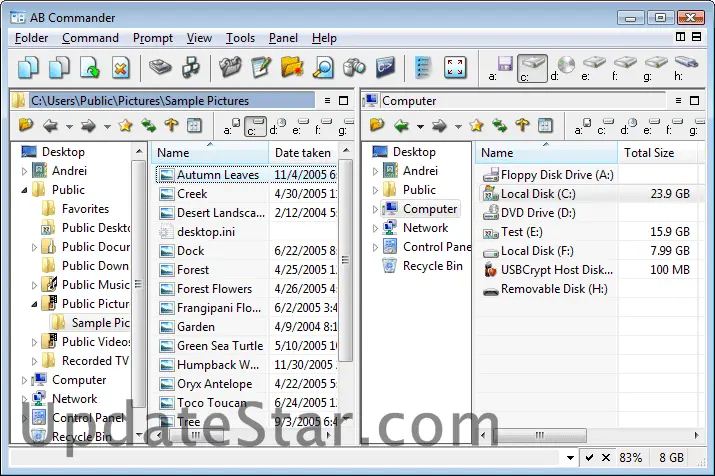715x476 pixels.
Task: Click the Find files magnifier icon
Action: (x=323, y=67)
